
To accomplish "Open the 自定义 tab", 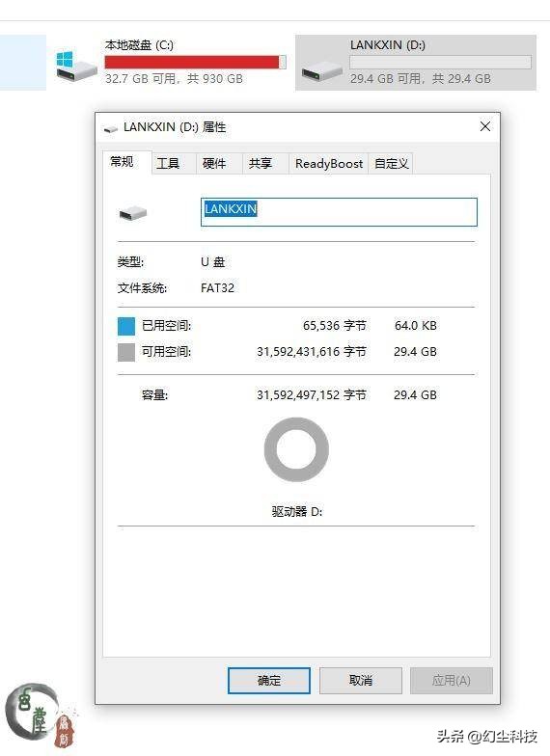I will [392, 164].
